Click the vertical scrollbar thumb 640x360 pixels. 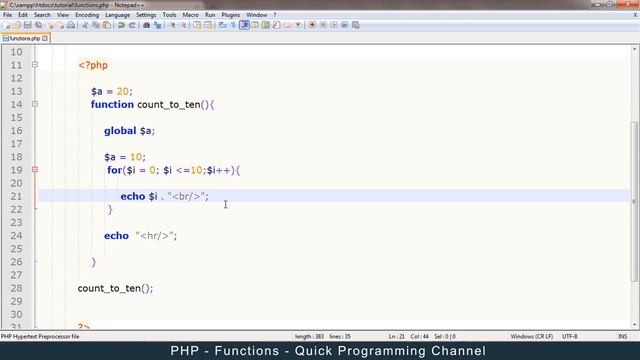634,202
